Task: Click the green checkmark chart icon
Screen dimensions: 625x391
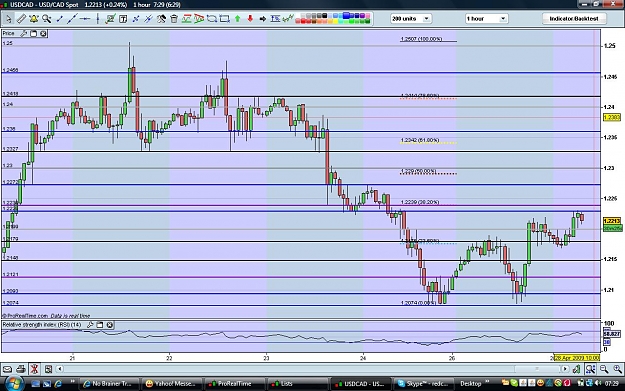Action: pyautogui.click(x=110, y=19)
